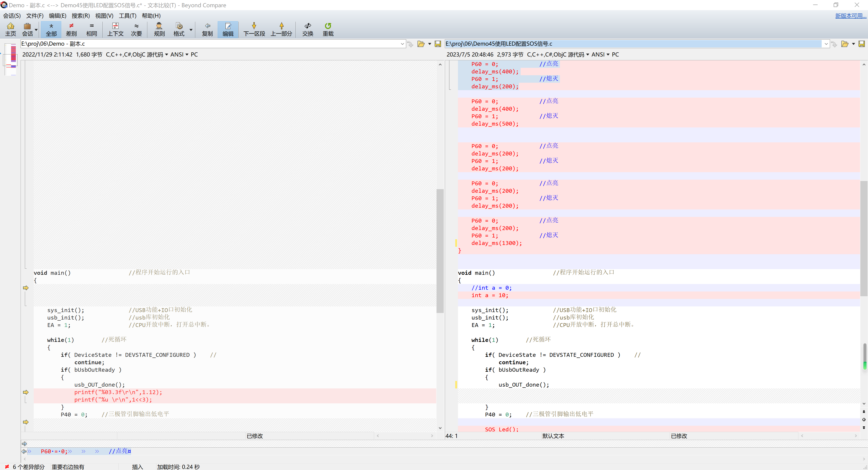
Task: Click the 重载 reload icon
Action: 328,29
